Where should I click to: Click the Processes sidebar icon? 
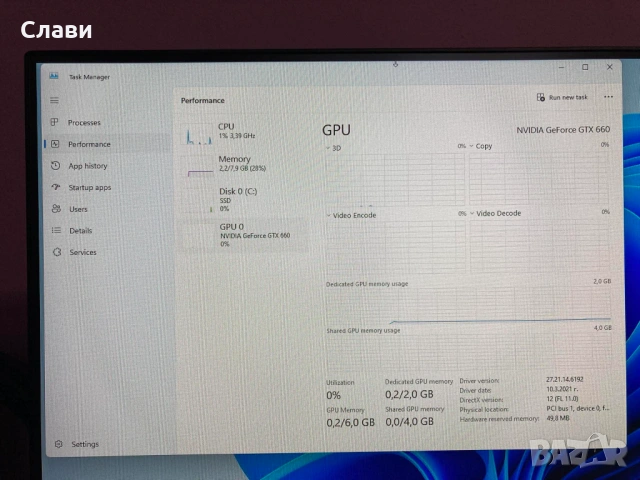(54, 122)
